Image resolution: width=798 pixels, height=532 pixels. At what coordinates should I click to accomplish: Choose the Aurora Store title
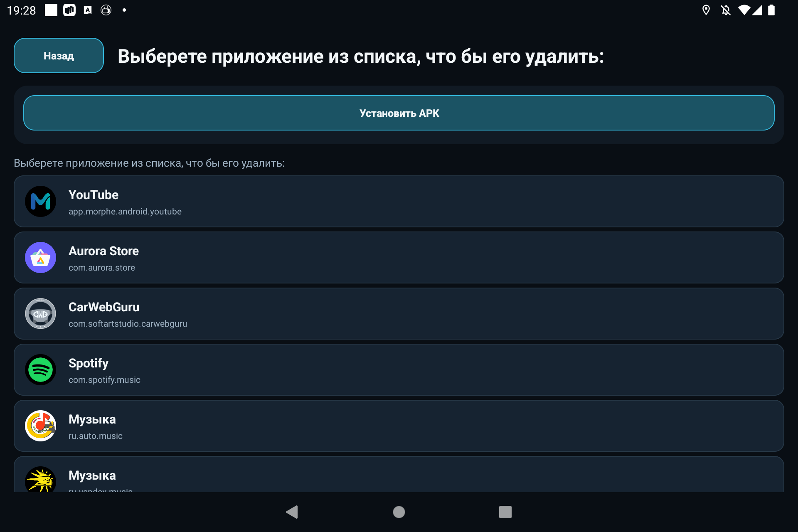coord(103,251)
